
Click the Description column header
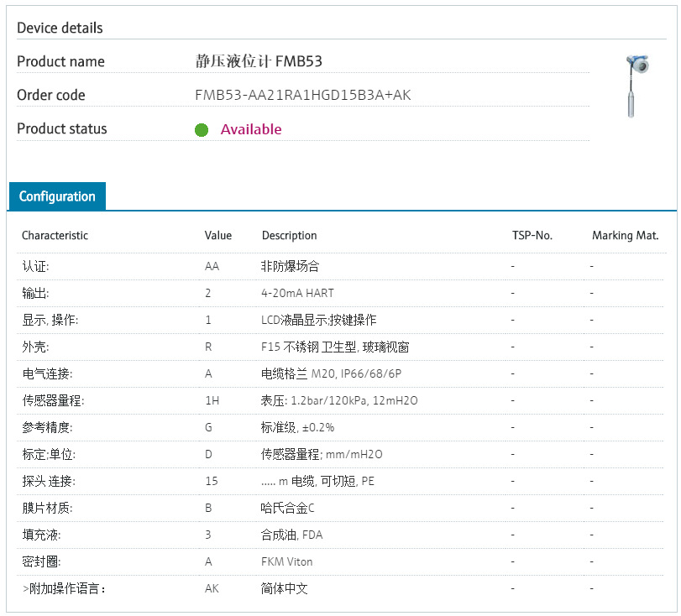pyautogui.click(x=289, y=236)
